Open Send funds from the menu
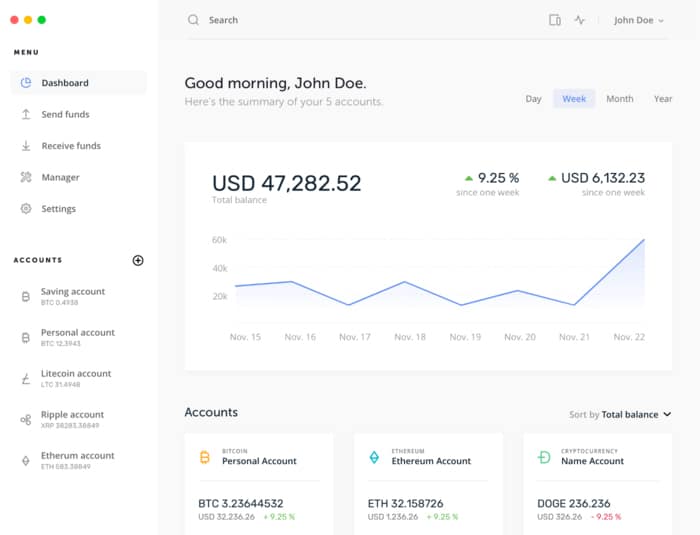 [65, 115]
